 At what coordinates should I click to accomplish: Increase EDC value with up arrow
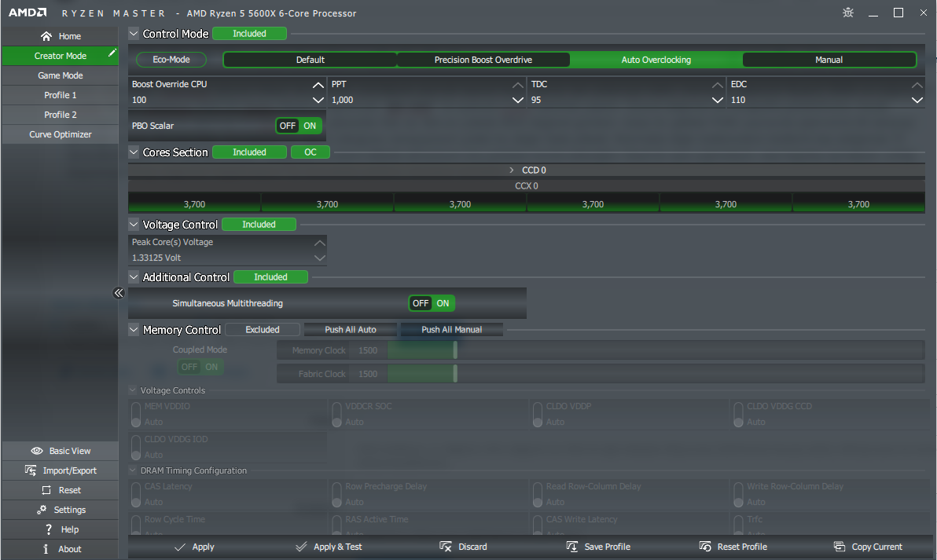[x=917, y=86]
